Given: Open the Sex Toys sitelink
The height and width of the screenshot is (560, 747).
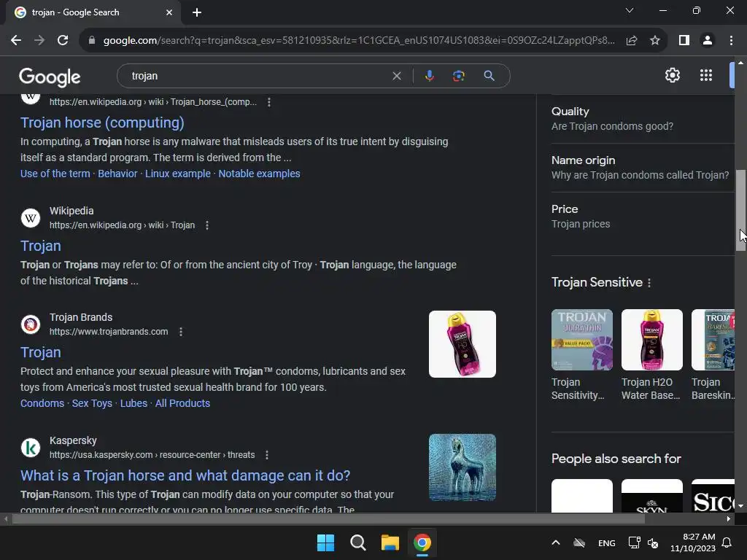Looking at the screenshot, I should click(x=92, y=403).
